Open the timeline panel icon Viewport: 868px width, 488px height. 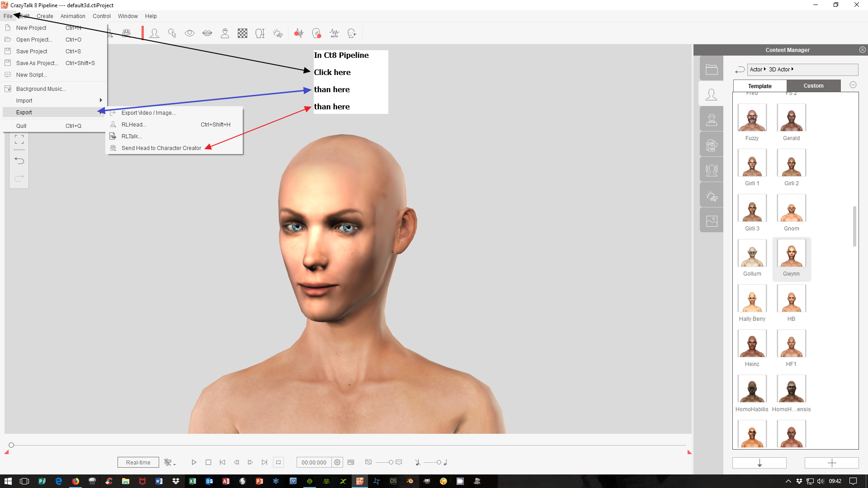pos(351,462)
